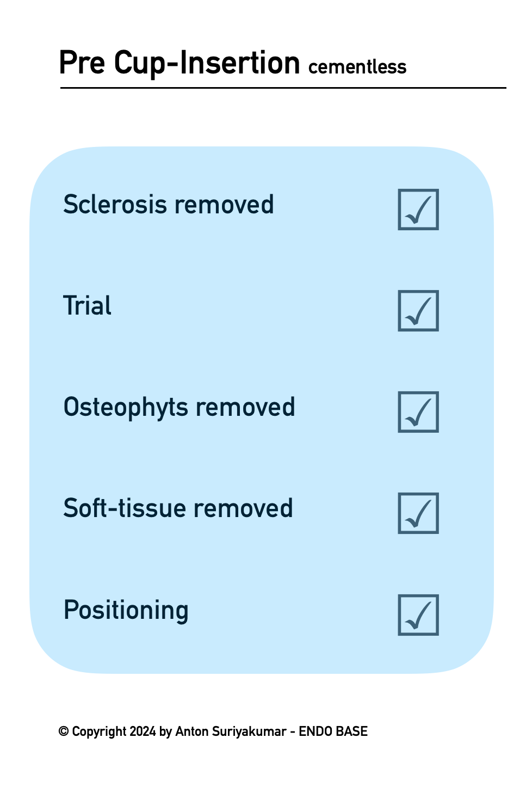Click the copyright © symbol
The image size is (532, 799).
coord(64,732)
